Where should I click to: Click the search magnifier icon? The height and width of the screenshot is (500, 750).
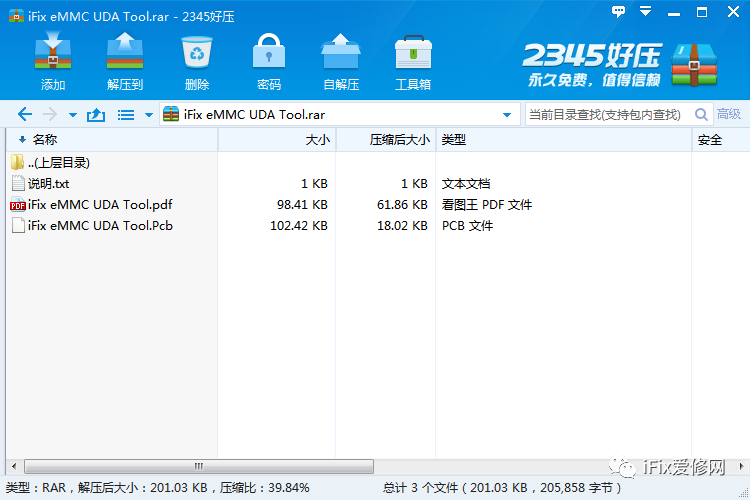click(x=701, y=114)
